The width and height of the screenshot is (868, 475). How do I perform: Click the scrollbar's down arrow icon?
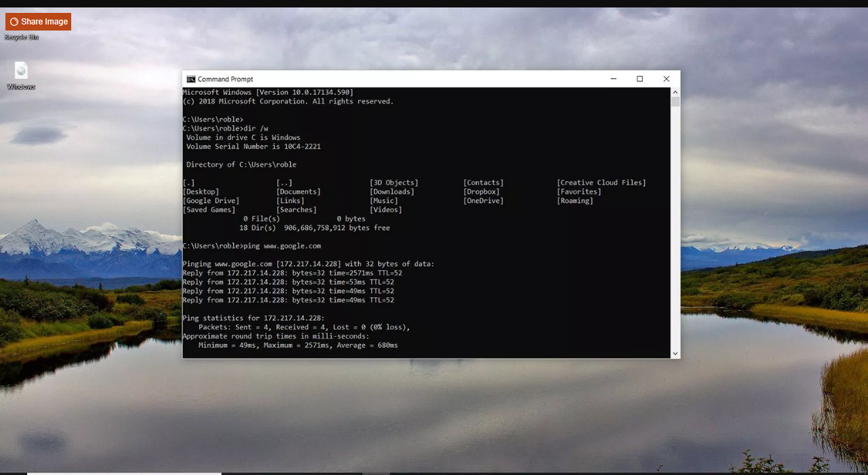pos(675,353)
